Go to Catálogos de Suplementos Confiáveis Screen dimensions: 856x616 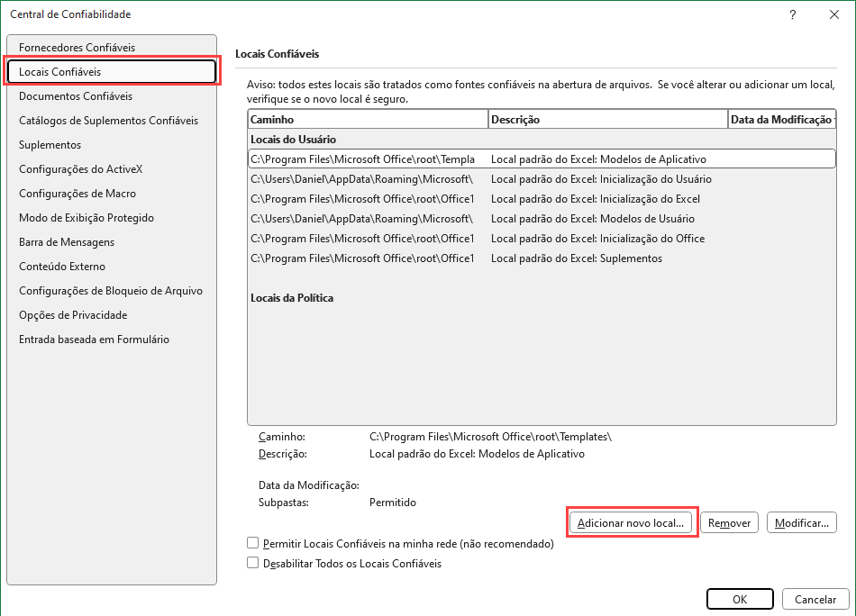click(112, 121)
